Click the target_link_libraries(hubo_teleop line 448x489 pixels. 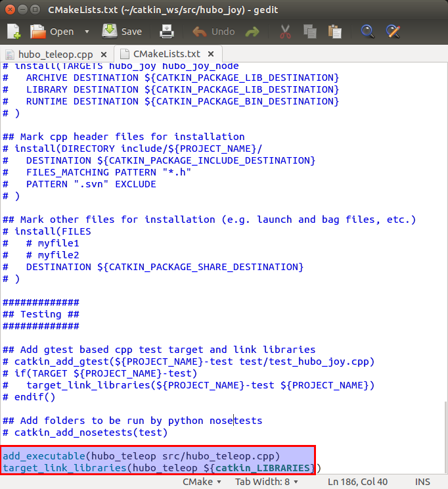coord(162,468)
